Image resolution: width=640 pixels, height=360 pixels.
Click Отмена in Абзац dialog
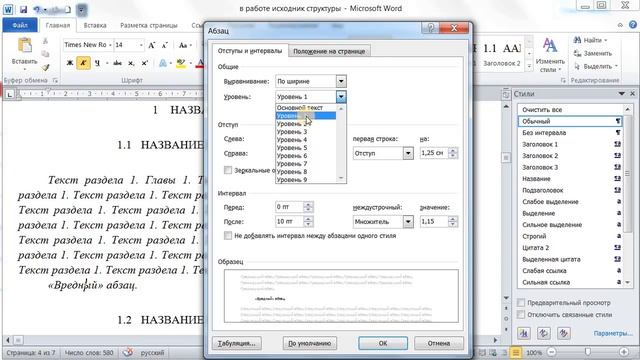coord(439,343)
